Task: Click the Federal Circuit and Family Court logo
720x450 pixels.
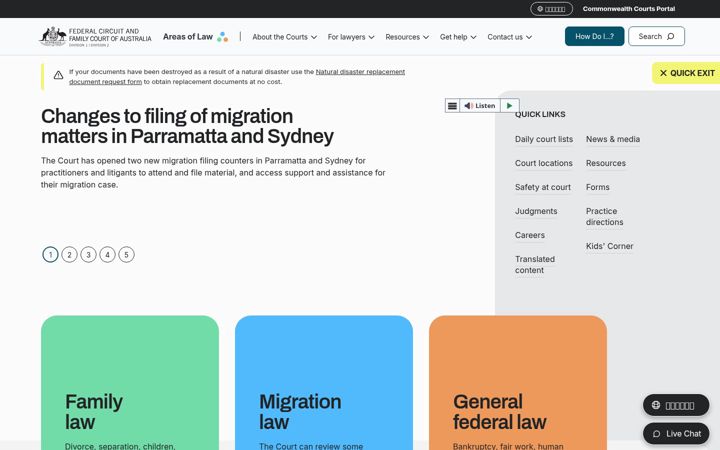Action: click(x=95, y=37)
